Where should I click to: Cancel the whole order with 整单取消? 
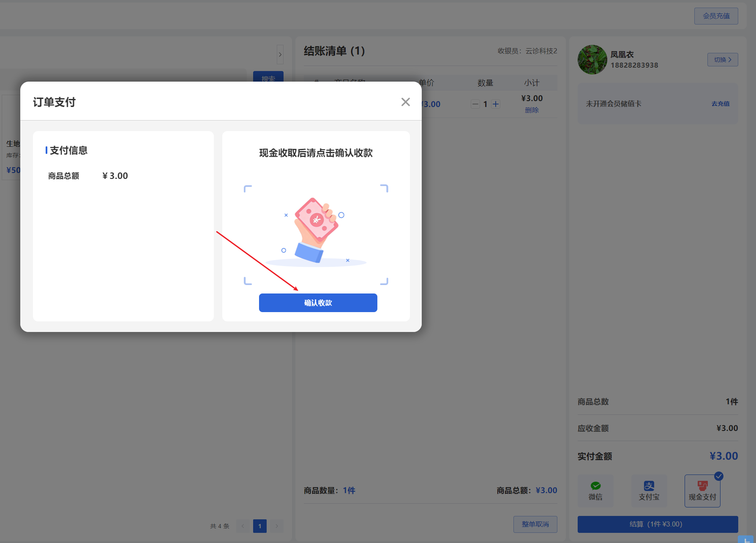point(535,524)
